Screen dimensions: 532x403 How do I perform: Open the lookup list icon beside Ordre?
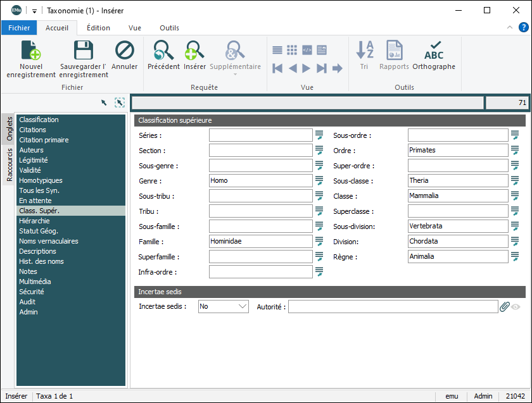tap(515, 151)
